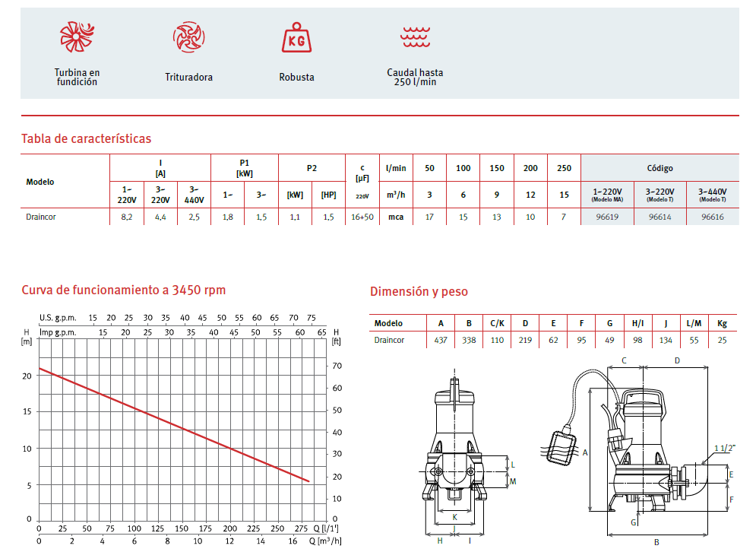Click the Trituradora grinder icon

188,36
